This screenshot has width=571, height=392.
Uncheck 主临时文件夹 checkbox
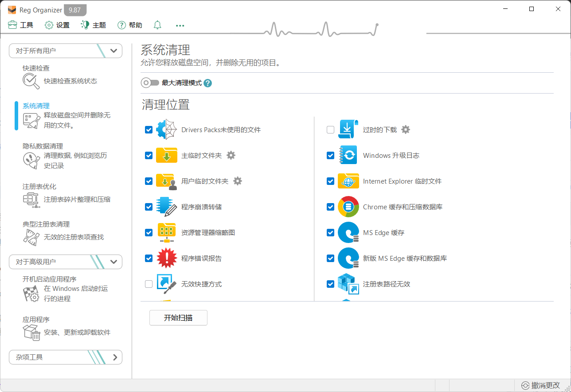[149, 156]
